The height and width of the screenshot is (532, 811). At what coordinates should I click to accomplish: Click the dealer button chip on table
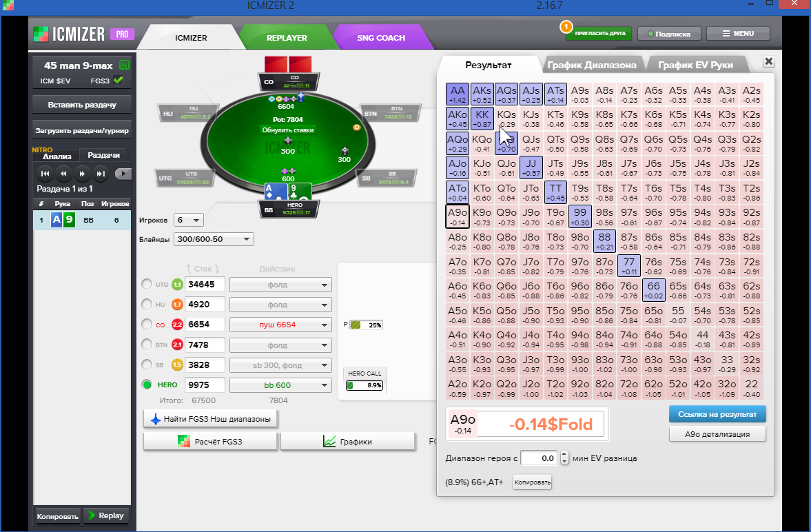point(356,127)
